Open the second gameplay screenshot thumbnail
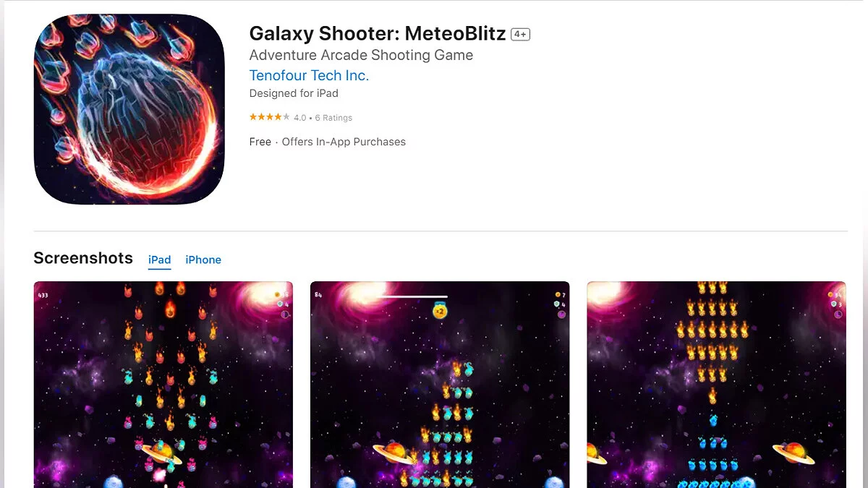 coord(440,385)
